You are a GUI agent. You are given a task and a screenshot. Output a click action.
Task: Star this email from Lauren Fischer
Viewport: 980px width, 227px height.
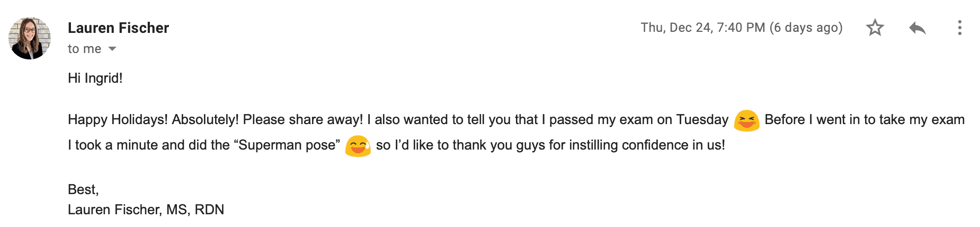pyautogui.click(x=875, y=28)
